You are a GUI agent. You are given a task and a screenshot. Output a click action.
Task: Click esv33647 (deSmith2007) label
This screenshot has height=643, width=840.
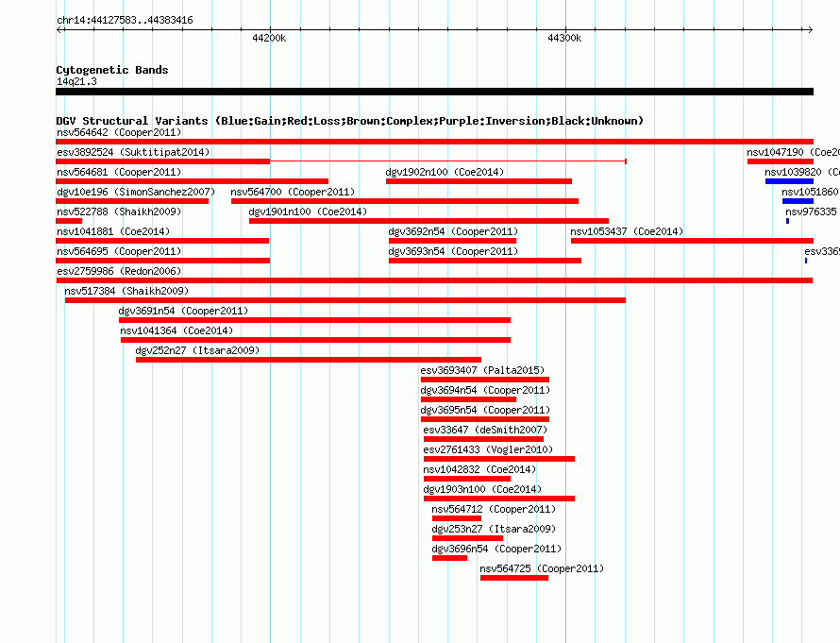click(x=485, y=430)
